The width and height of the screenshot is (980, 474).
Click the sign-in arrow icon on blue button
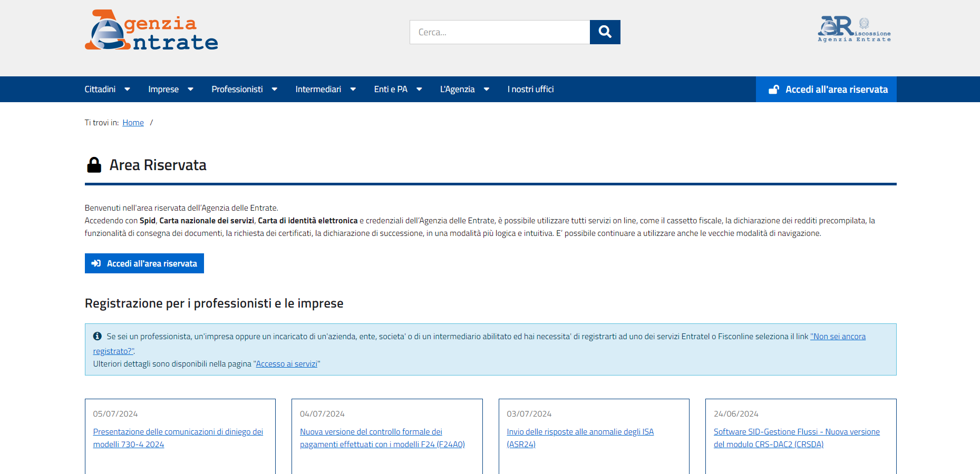[x=96, y=263]
